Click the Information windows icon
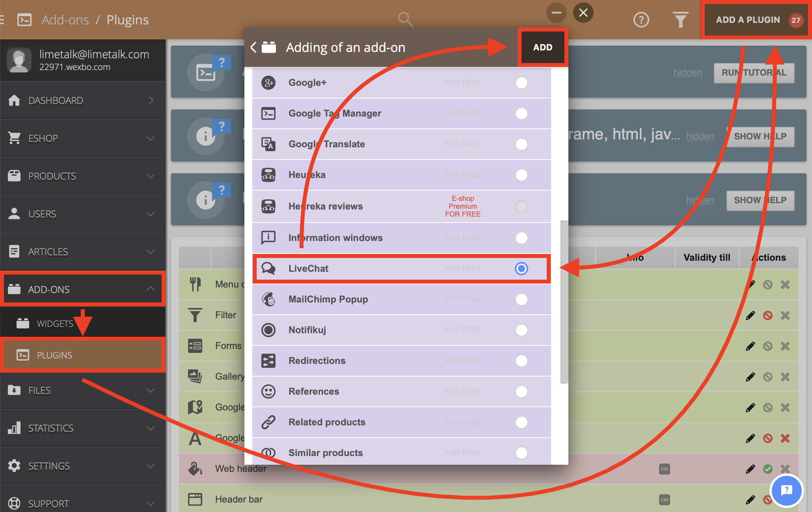 click(x=268, y=238)
